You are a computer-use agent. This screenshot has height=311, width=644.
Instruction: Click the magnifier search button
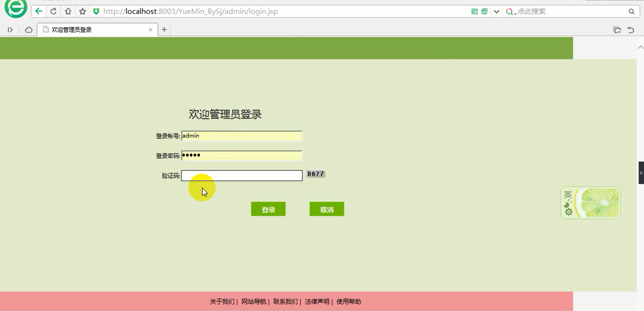(632, 11)
